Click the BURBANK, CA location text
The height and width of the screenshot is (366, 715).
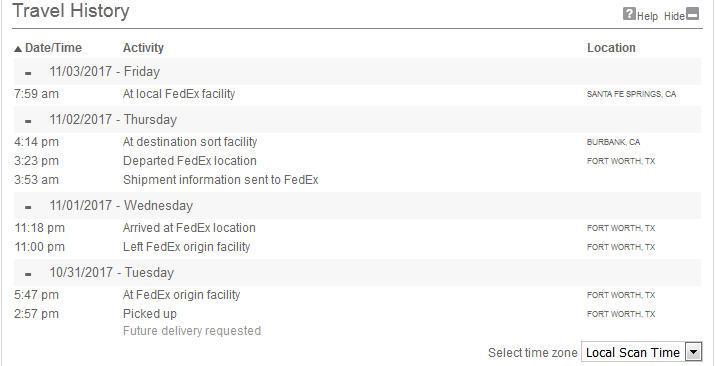[x=613, y=142]
